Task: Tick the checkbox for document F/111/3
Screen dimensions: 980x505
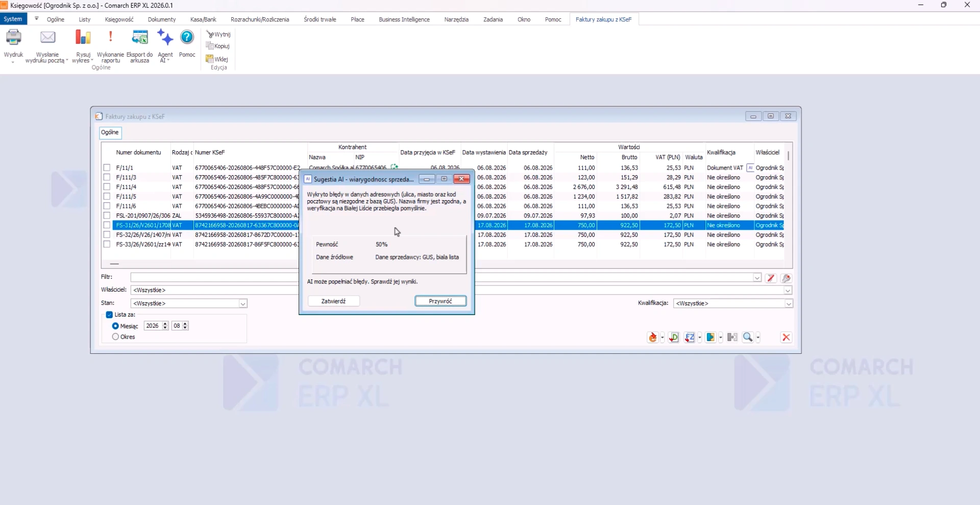Action: (107, 177)
